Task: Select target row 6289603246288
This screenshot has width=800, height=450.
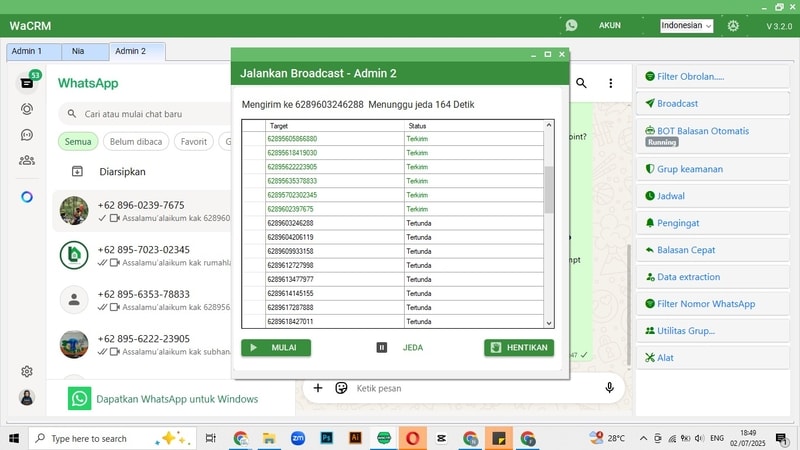Action: tap(393, 223)
